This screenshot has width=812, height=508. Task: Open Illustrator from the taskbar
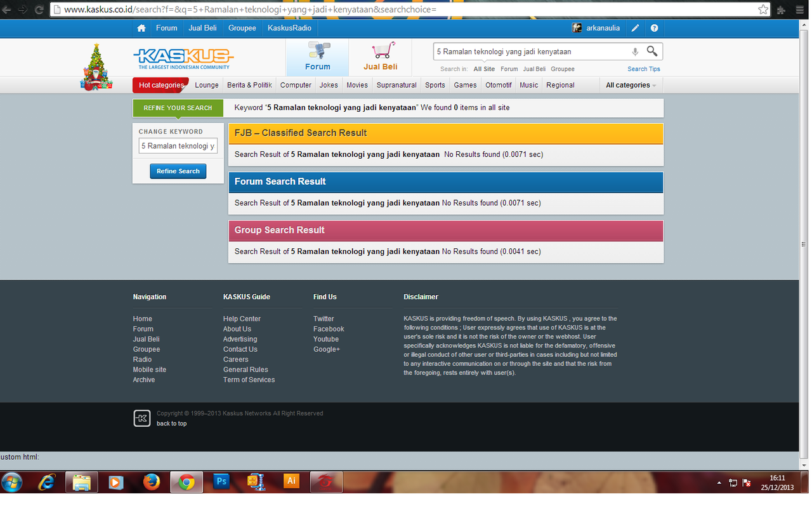[291, 481]
